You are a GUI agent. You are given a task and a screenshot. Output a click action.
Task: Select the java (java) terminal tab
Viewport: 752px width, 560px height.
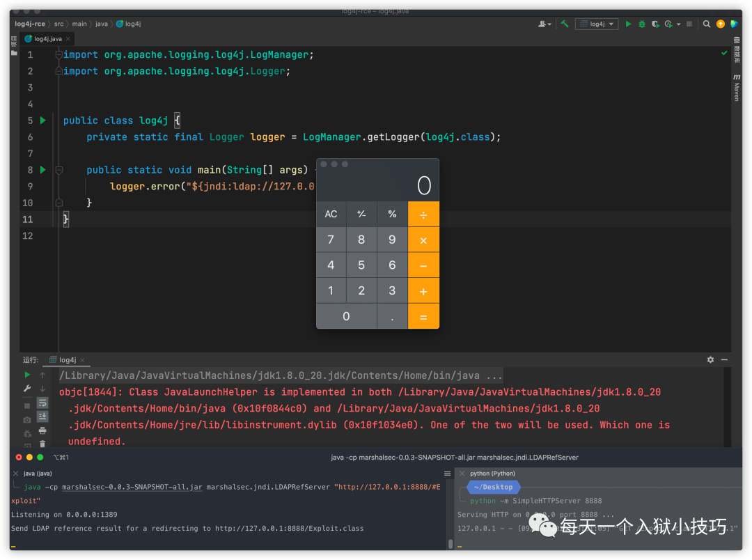38,473
